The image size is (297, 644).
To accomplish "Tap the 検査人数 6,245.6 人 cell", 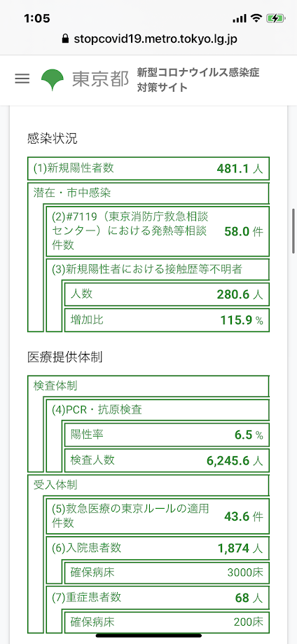I will (x=167, y=461).
